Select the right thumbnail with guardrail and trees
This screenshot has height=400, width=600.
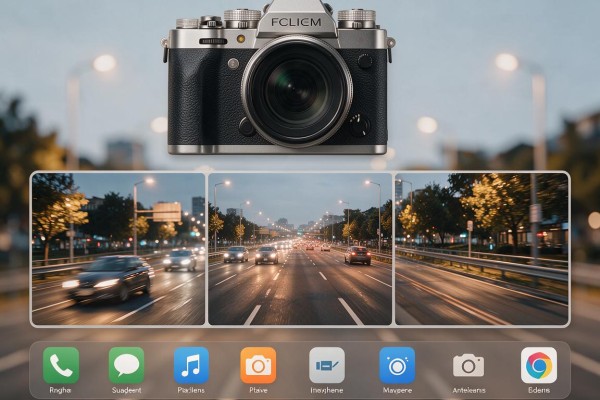tap(481, 249)
